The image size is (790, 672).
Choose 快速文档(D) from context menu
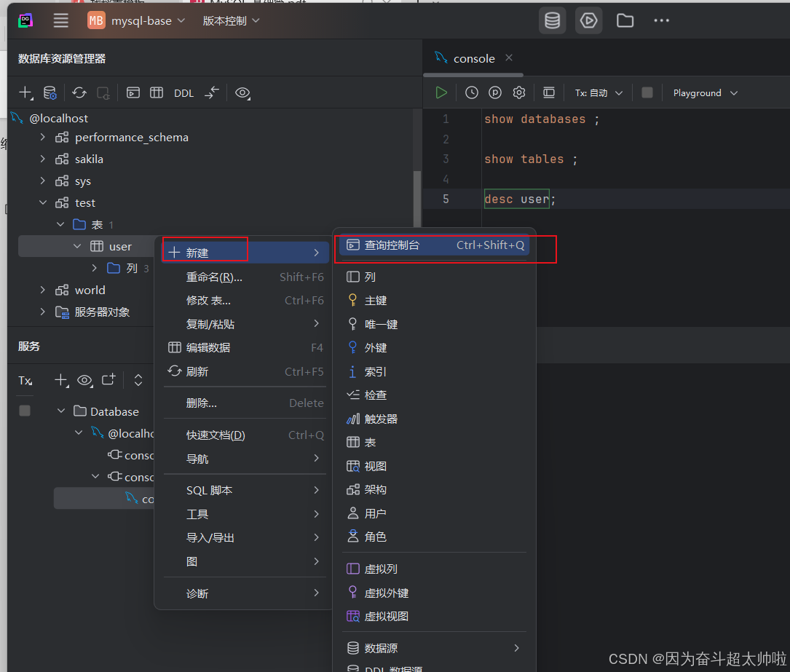(x=245, y=435)
